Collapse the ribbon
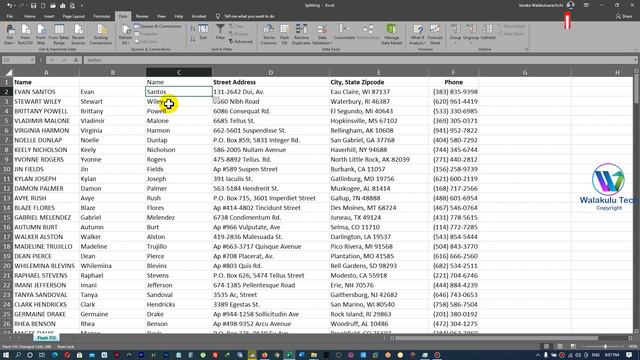Screen dimensions: 640x360 tap(636, 49)
